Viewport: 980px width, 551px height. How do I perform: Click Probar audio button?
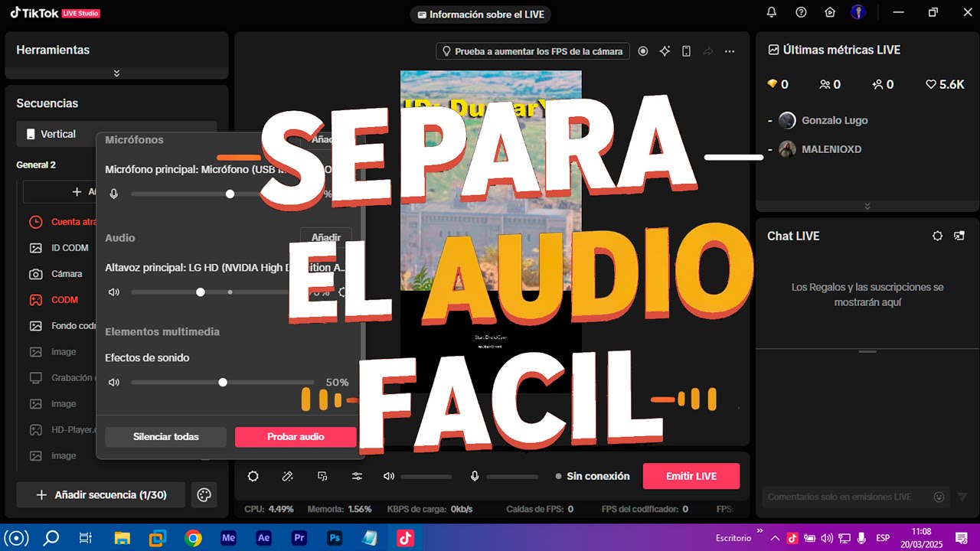(296, 437)
